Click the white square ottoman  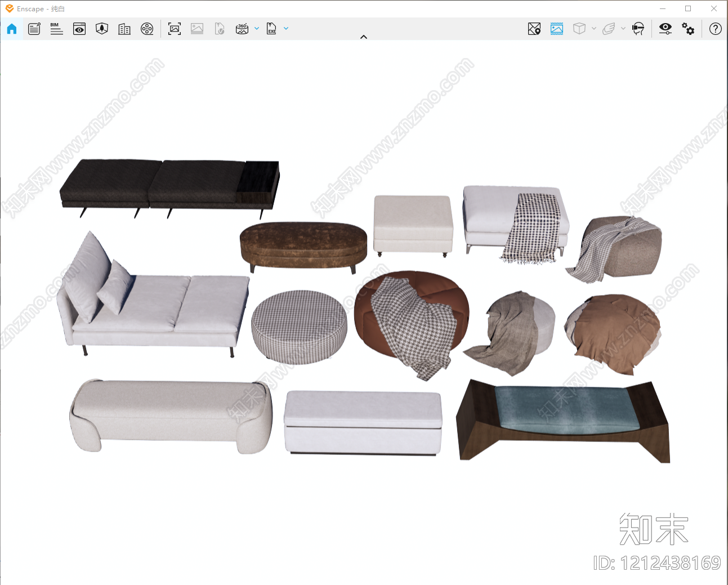coord(413,225)
